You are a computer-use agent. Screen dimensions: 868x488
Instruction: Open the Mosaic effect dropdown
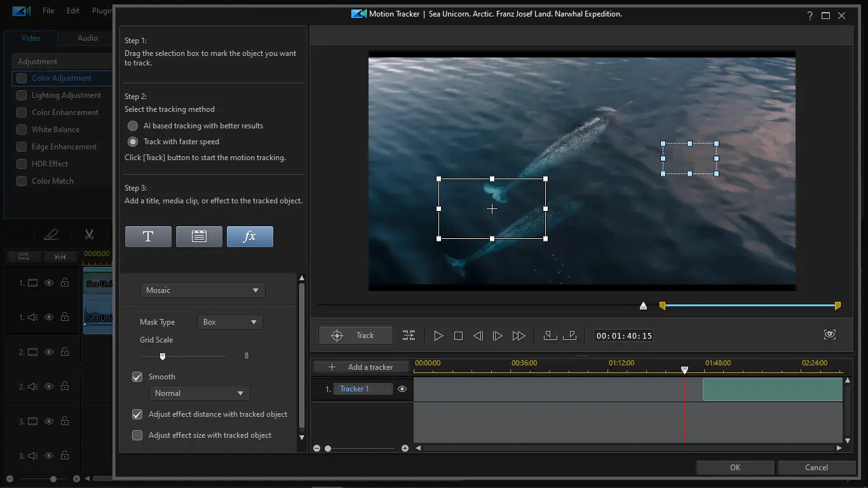pos(202,290)
